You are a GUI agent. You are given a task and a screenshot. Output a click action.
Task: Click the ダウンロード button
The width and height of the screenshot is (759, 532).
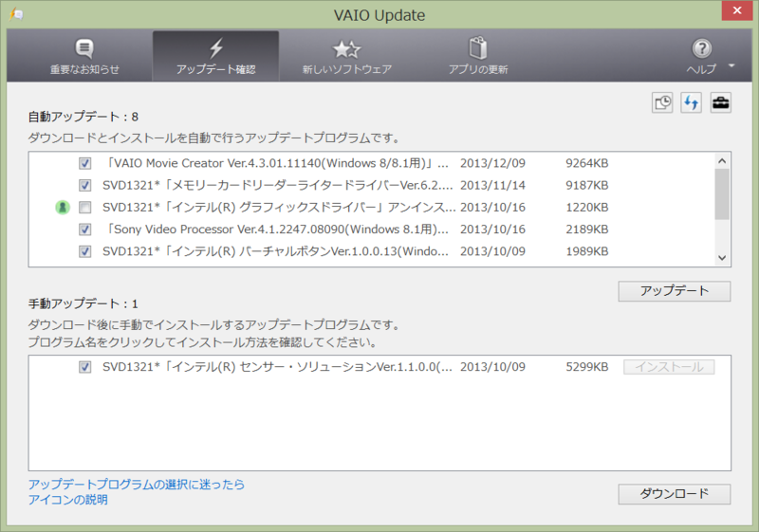[x=675, y=494]
